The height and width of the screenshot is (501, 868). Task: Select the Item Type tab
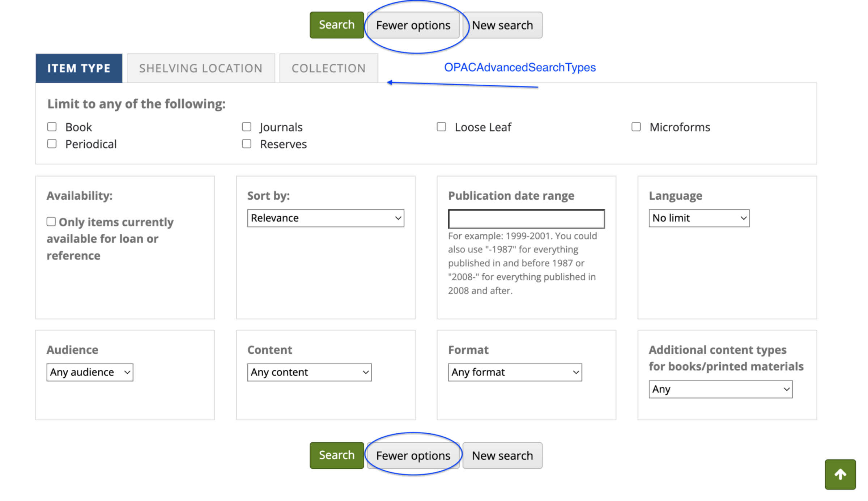point(79,68)
